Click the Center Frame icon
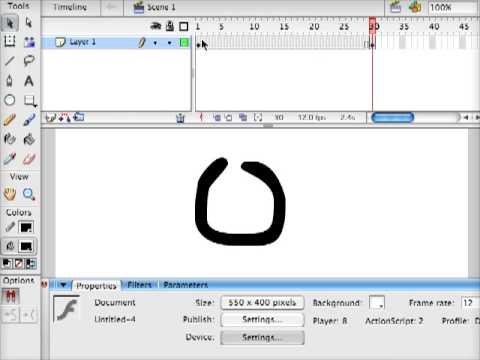Image resolution: width=480 pixels, height=360 pixels. click(201, 117)
